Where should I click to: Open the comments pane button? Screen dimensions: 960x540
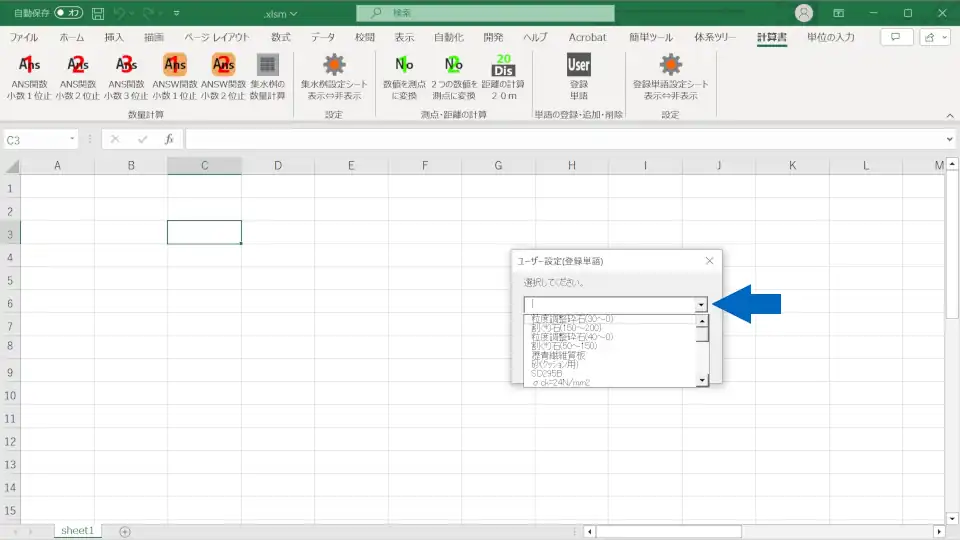pos(895,37)
